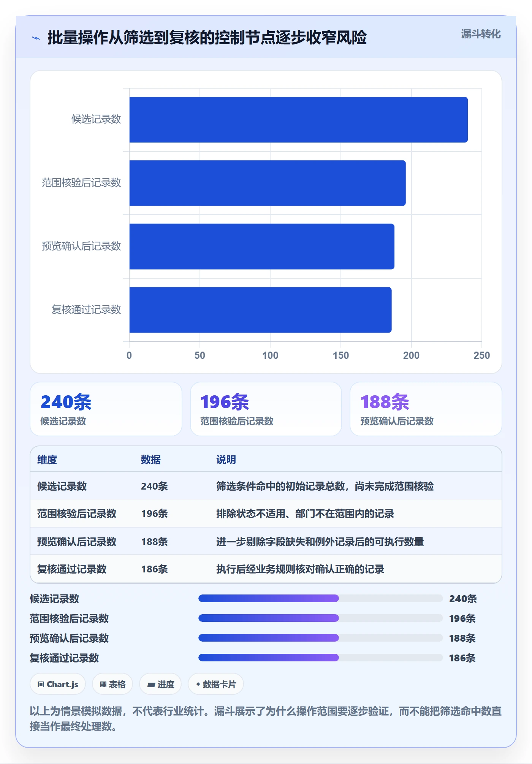Select the 候选记录数 chart bar
The image size is (532, 764).
[298, 120]
